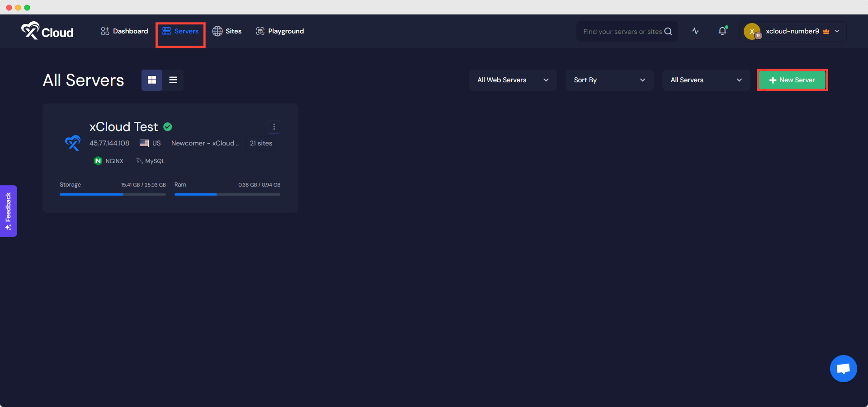Click the xCloud logo in header
868x407 pixels.
(47, 31)
